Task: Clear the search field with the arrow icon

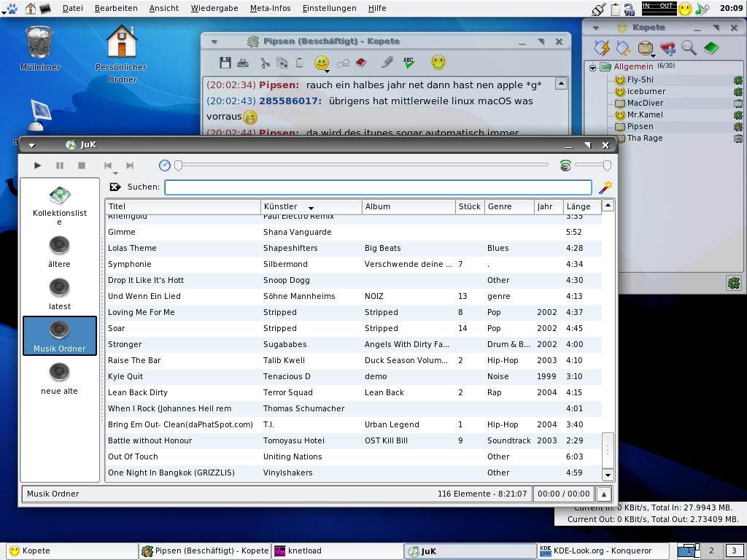Action: 115,187
